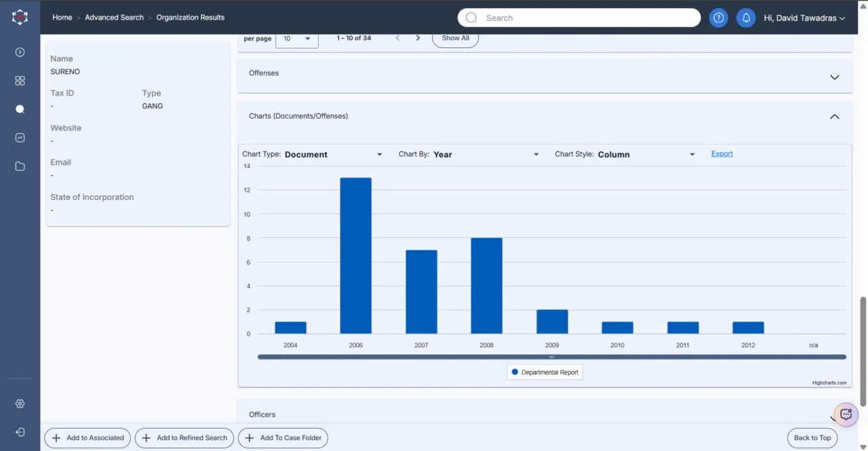The width and height of the screenshot is (868, 451).
Task: Go to Advanced Search breadcrumb
Action: [x=114, y=18]
